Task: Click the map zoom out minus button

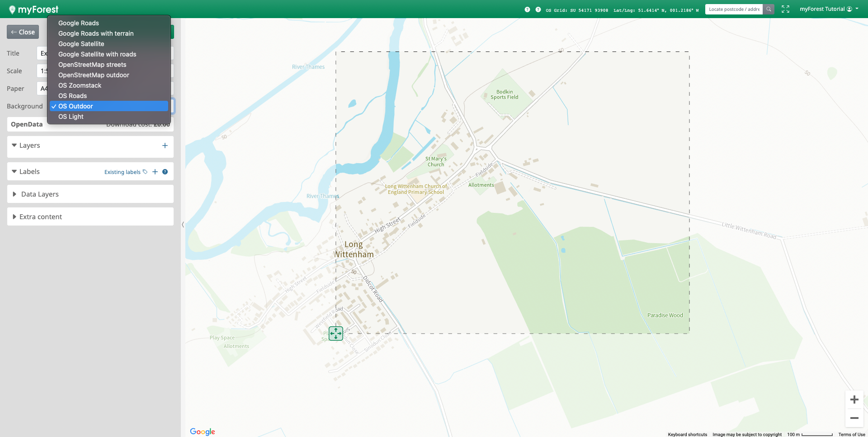Action: tap(854, 418)
